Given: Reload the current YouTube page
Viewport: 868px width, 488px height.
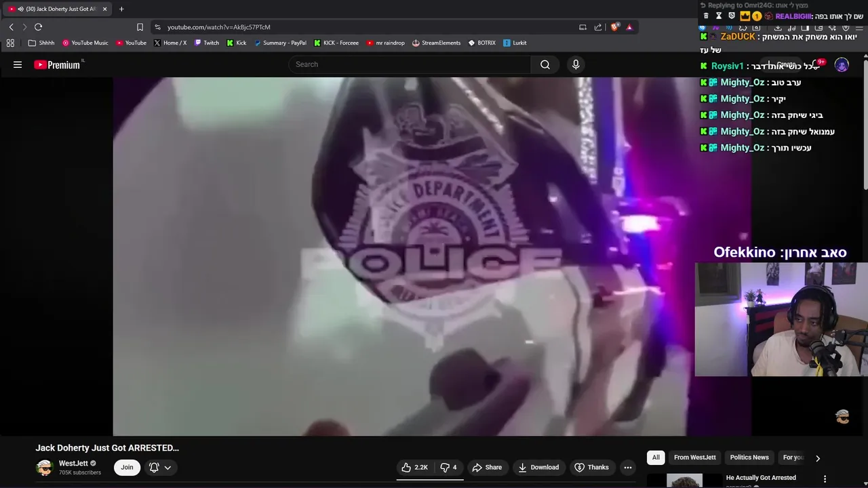Looking at the screenshot, I should (38, 27).
